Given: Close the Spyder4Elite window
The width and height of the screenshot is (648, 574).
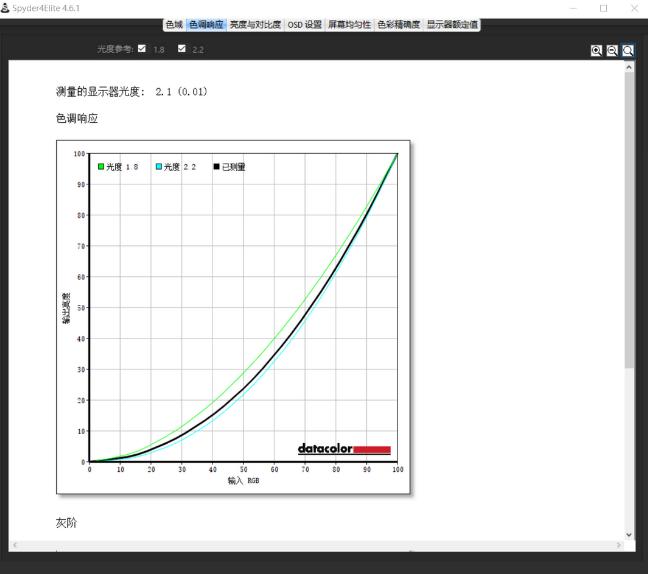Looking at the screenshot, I should click(x=634, y=8).
